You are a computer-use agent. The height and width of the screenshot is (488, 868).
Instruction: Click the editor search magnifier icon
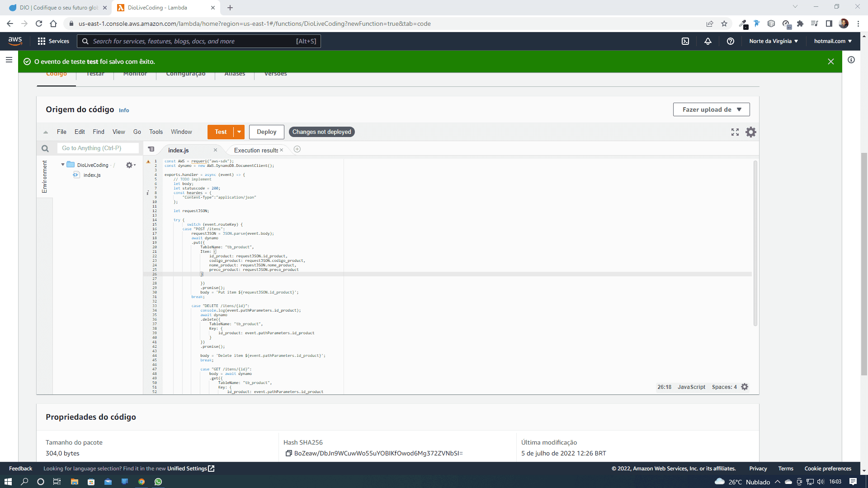[x=45, y=148]
